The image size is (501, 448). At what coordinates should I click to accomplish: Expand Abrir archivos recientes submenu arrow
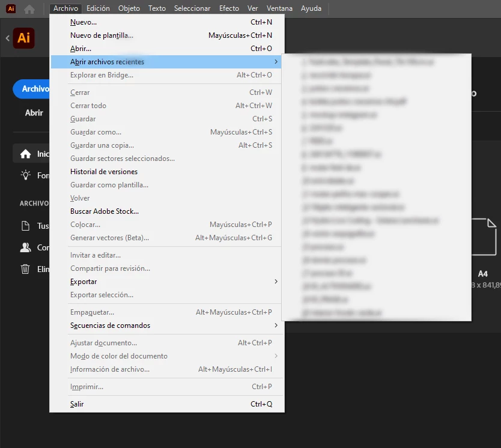[276, 62]
